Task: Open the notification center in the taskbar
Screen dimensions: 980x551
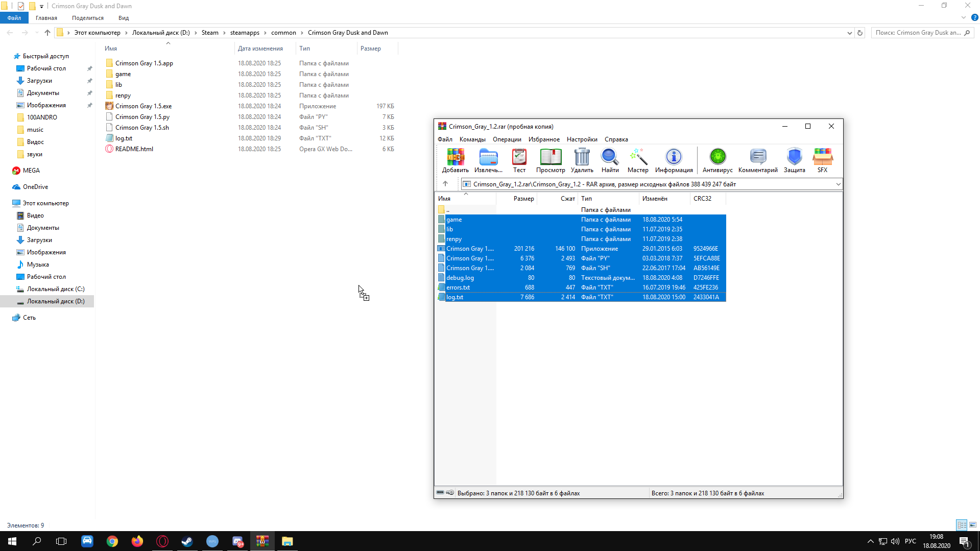Action: point(964,541)
